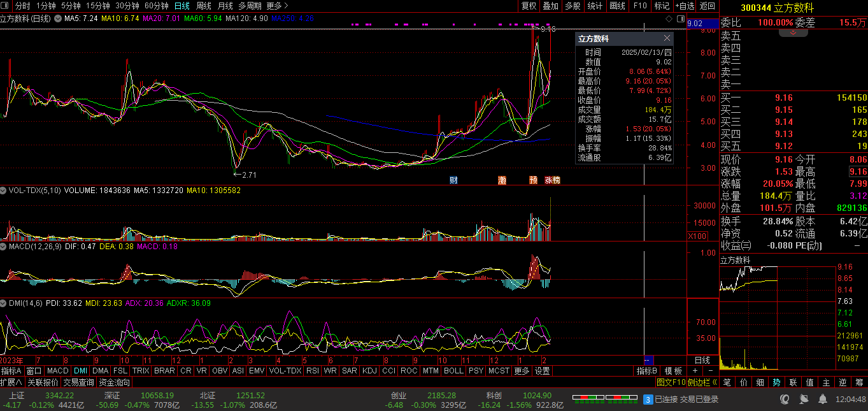The image size is (868, 411).
Task: Open the MA settings circle dropdown icon
Action: tap(58, 18)
